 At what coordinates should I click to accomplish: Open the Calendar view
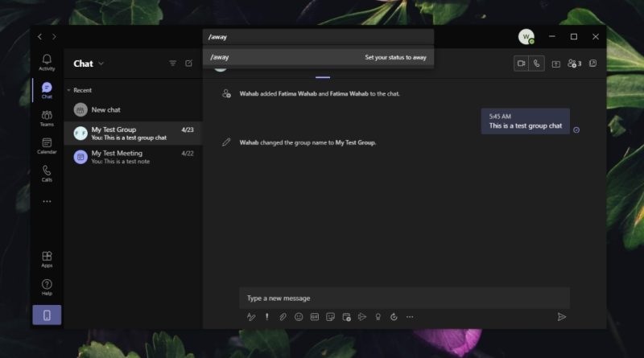click(47, 146)
